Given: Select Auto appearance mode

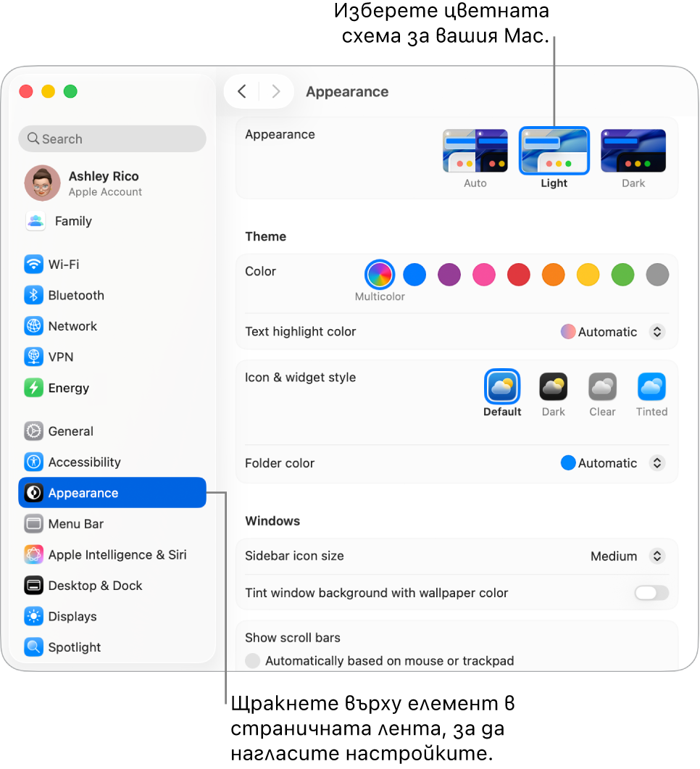Looking at the screenshot, I should point(475,151).
